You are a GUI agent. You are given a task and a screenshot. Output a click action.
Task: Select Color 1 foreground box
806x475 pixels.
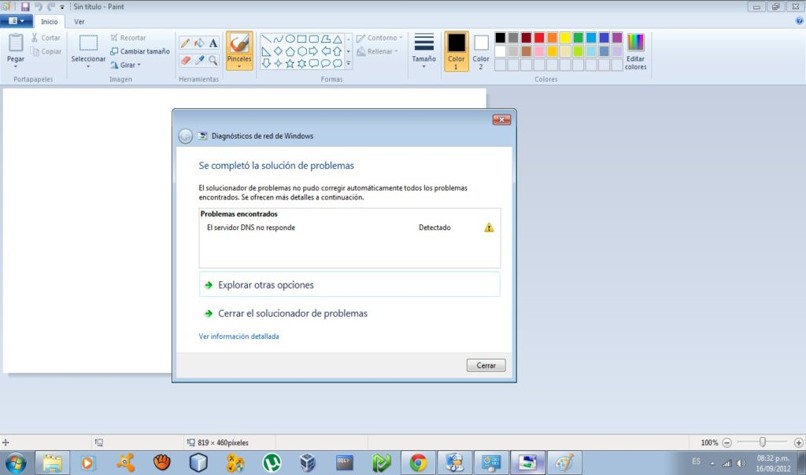point(456,51)
